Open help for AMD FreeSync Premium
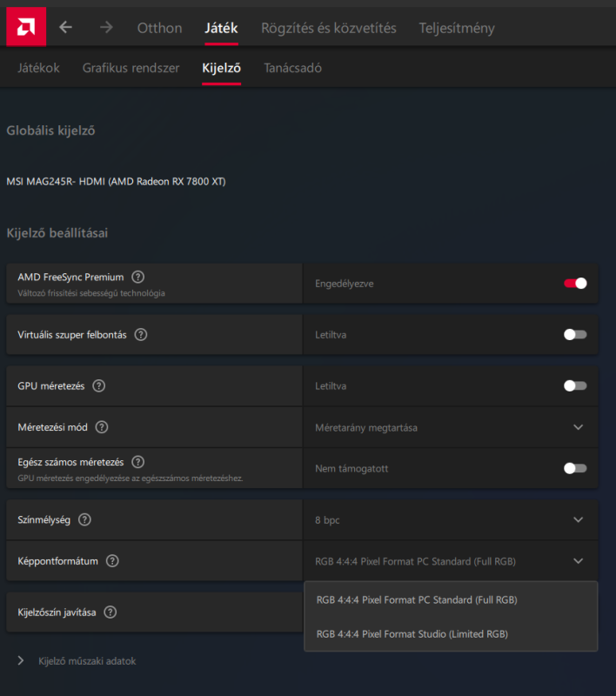The height and width of the screenshot is (696, 616). 138,277
